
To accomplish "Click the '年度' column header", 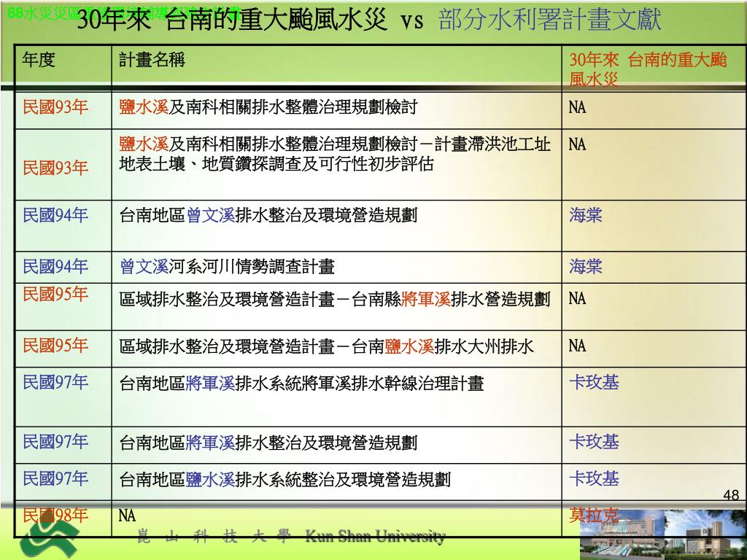I will coord(39,60).
